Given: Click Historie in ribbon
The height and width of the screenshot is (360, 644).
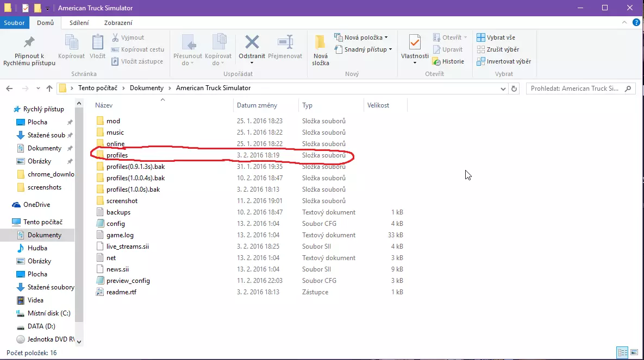Looking at the screenshot, I should click(448, 61).
